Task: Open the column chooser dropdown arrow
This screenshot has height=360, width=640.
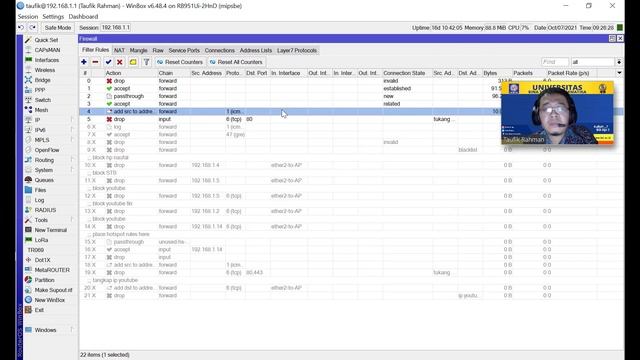Action: (x=619, y=73)
